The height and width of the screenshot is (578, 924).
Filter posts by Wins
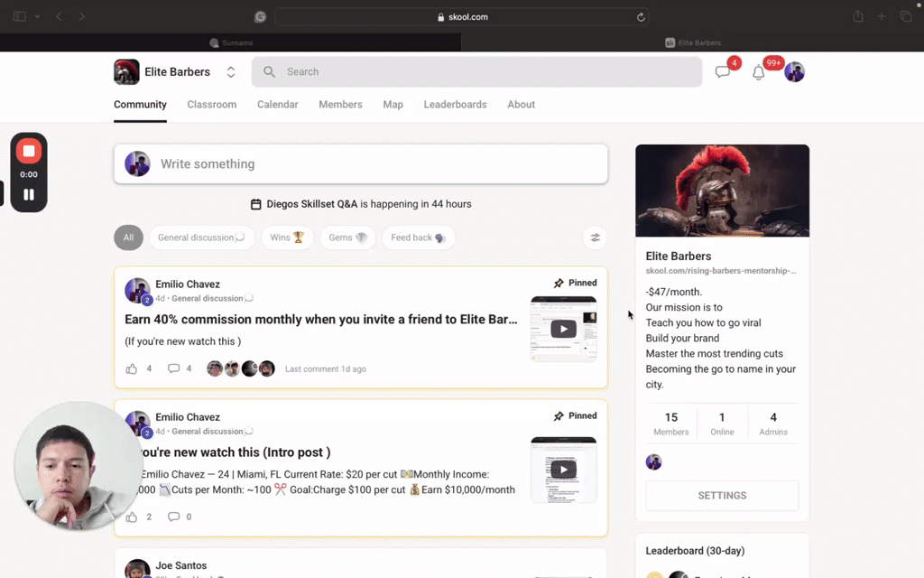point(287,238)
